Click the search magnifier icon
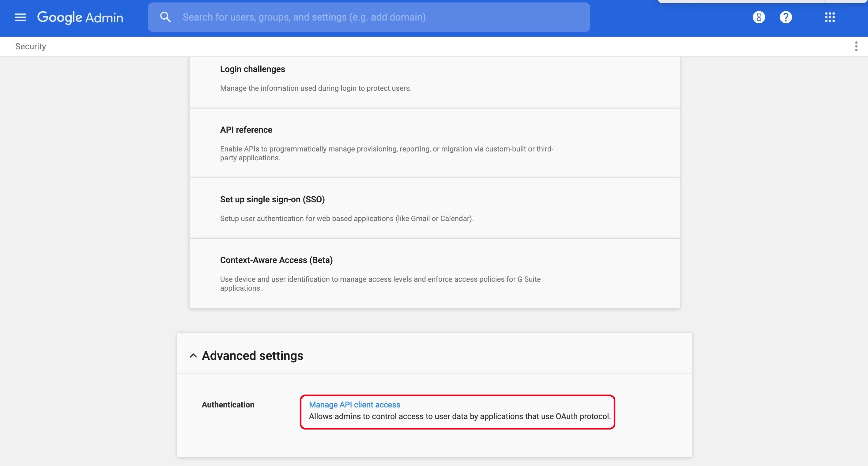868x466 pixels. 165,17
